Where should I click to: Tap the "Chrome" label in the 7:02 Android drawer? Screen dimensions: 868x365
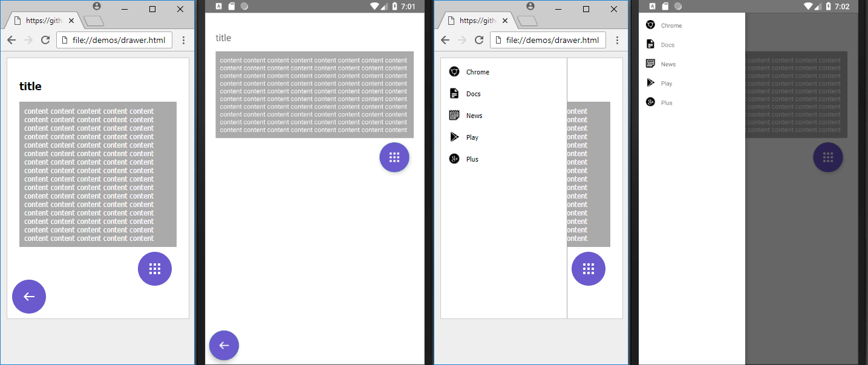tap(671, 25)
